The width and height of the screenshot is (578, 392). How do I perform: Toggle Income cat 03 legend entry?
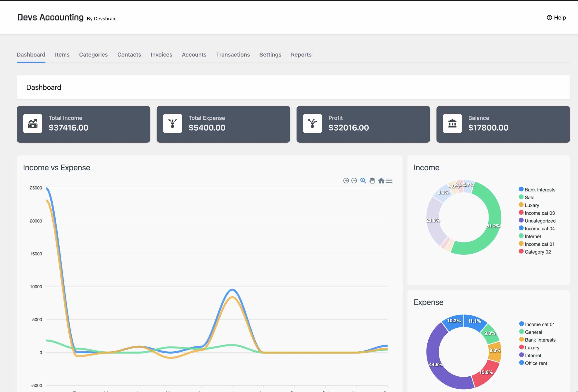click(537, 213)
